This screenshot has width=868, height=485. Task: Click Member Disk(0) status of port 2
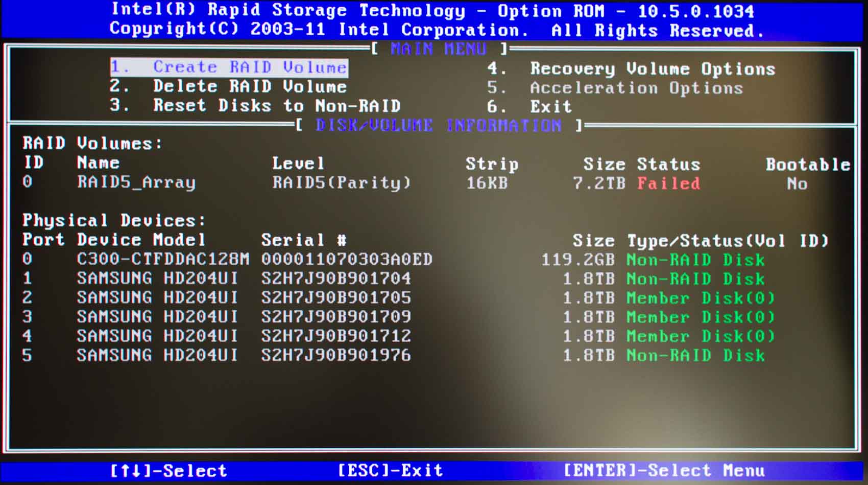pyautogui.click(x=701, y=298)
